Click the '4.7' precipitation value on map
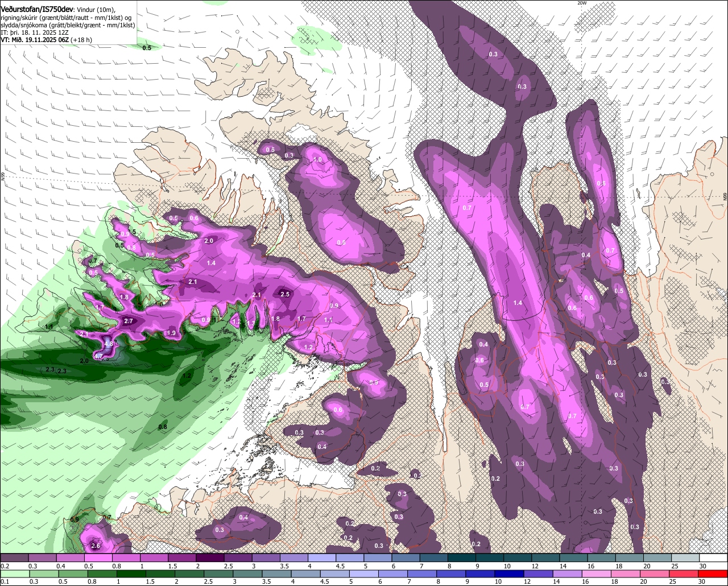This screenshot has width=728, height=586. point(98,357)
